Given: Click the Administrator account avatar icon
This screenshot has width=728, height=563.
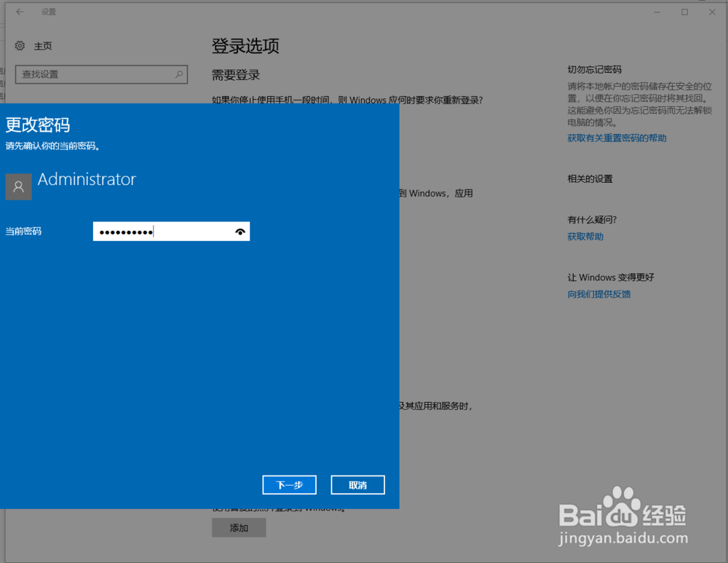Looking at the screenshot, I should [x=18, y=186].
